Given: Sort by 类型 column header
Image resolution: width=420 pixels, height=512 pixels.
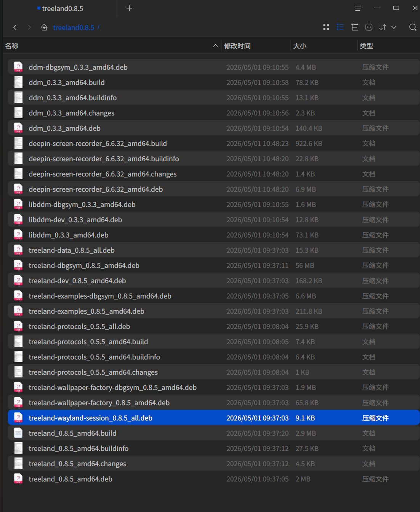Looking at the screenshot, I should [x=367, y=46].
